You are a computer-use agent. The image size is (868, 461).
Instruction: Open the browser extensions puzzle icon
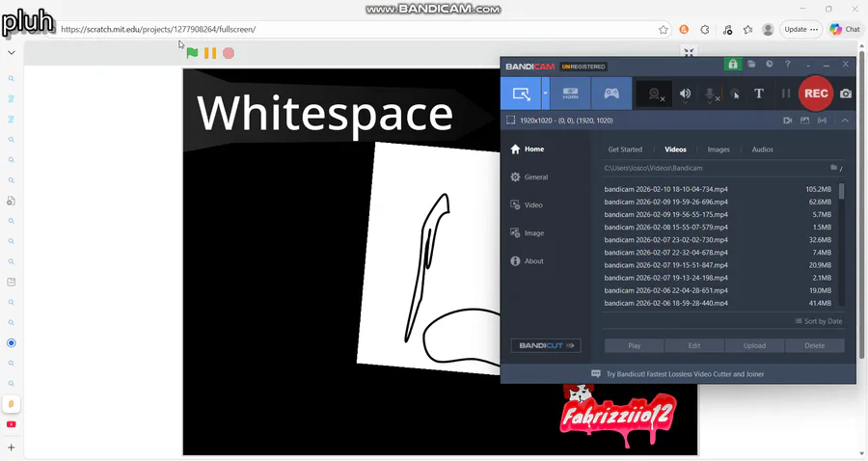tap(705, 29)
